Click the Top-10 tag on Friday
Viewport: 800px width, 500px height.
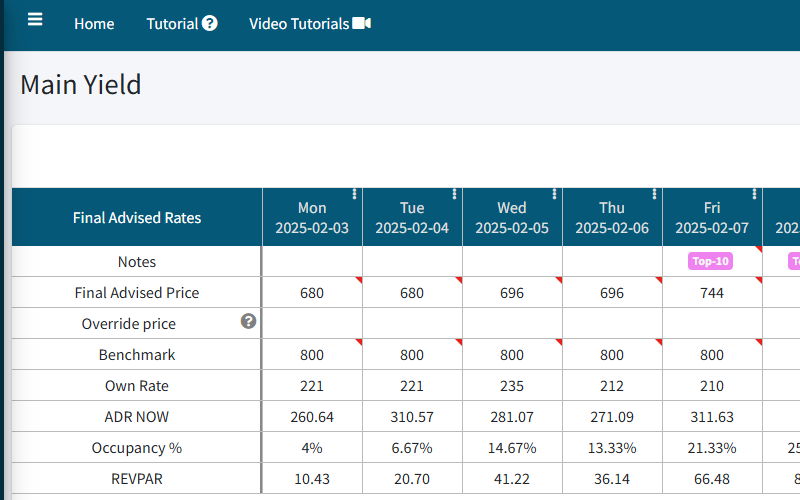711,261
